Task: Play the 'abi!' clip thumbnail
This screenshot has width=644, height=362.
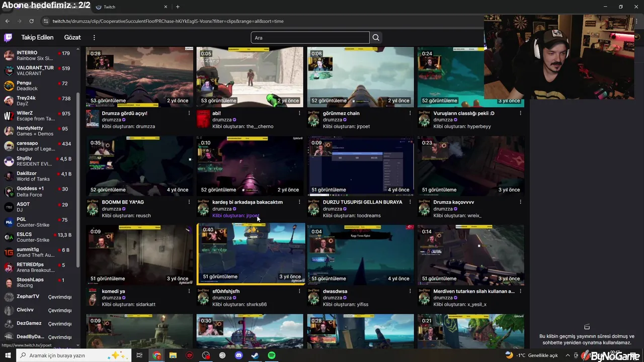Action: click(x=250, y=77)
